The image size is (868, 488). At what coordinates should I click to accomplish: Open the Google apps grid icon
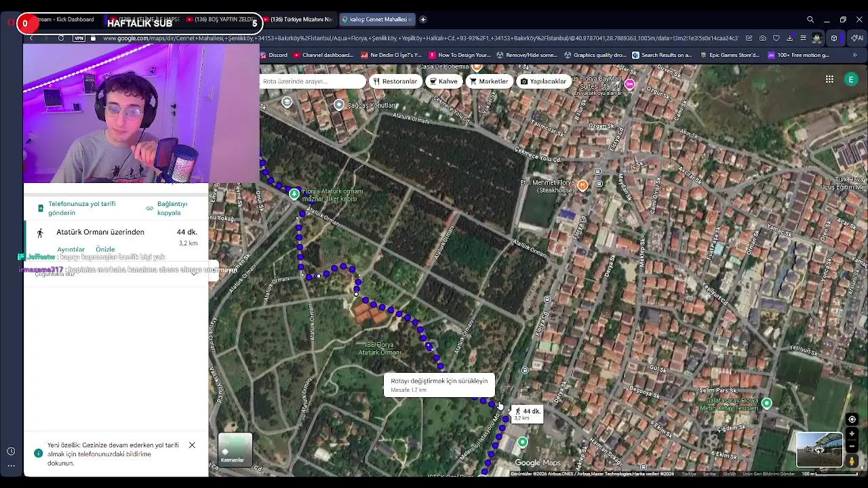[829, 80]
